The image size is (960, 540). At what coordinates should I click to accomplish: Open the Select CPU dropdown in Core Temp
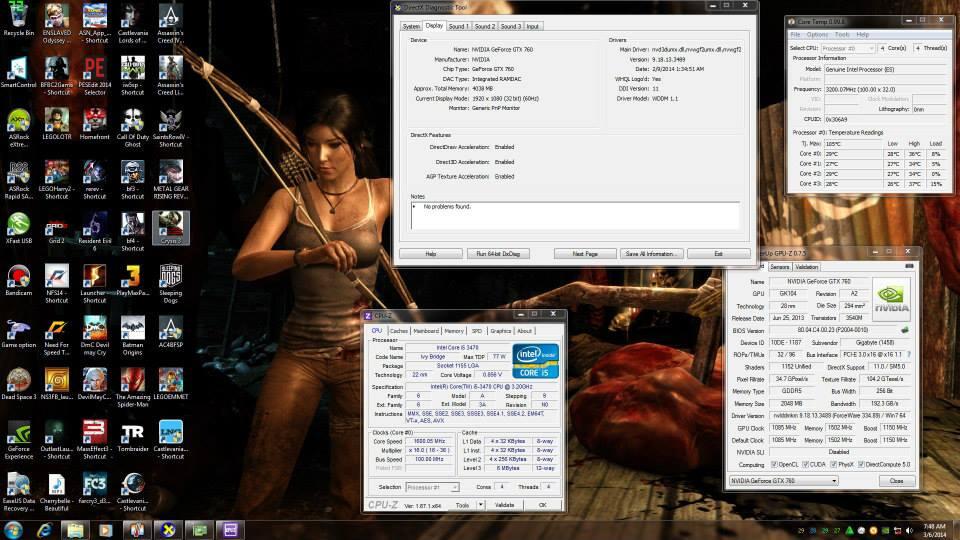coord(848,48)
